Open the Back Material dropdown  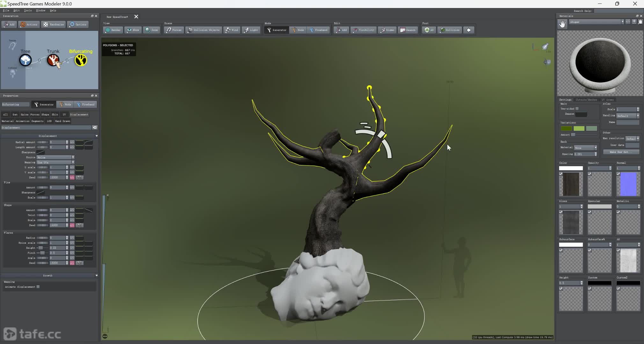[x=585, y=147]
